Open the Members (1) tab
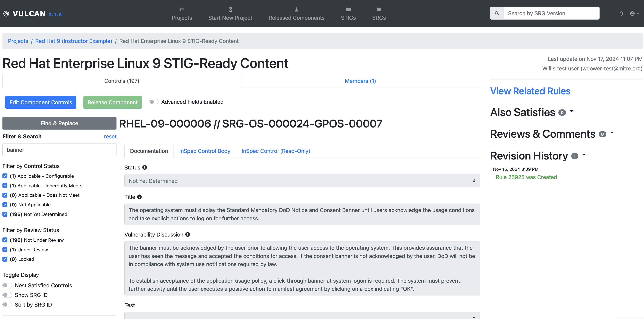Screen dimensions: 644x319 click(x=360, y=81)
